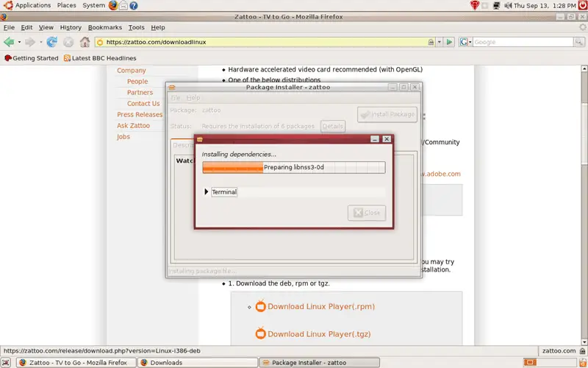Click the green Go arrow beside the URL
588x368 pixels.
click(x=449, y=42)
